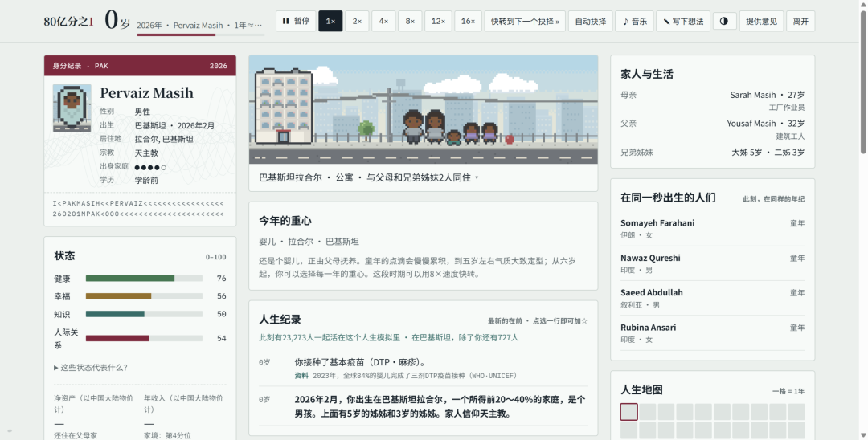This screenshot has width=868, height=440.
Task: Click 出身家庭 dots rating
Action: [150, 167]
